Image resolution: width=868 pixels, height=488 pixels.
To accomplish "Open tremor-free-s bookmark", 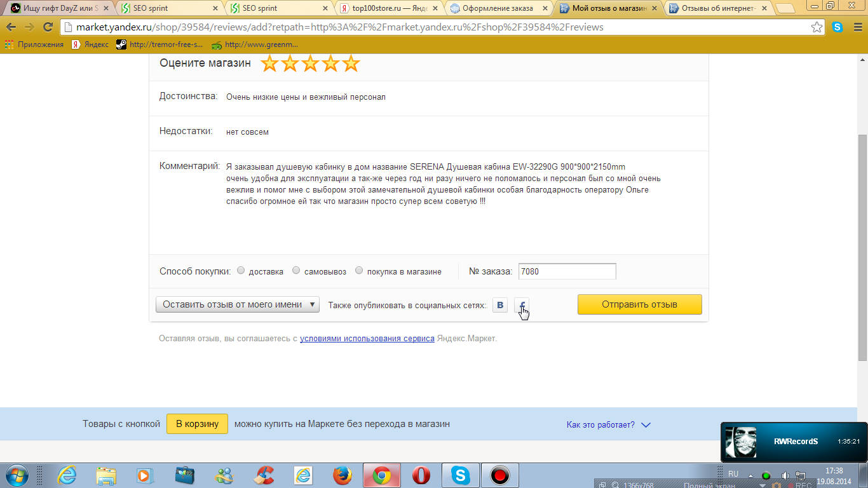I will click(x=159, y=44).
